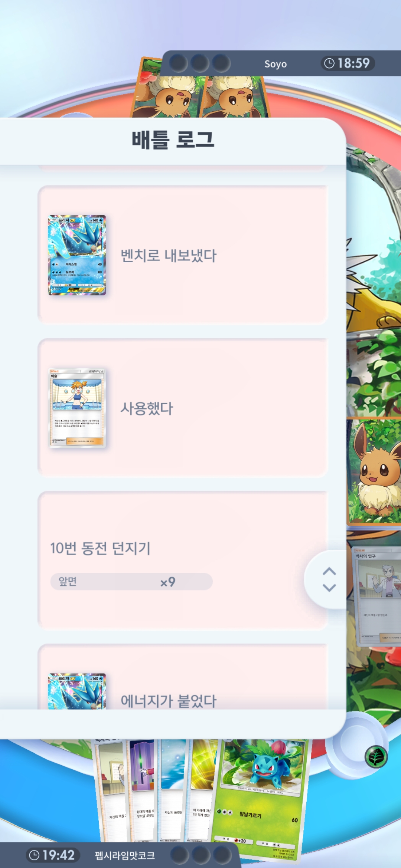Tap the grass energy zone icon

tap(376, 757)
